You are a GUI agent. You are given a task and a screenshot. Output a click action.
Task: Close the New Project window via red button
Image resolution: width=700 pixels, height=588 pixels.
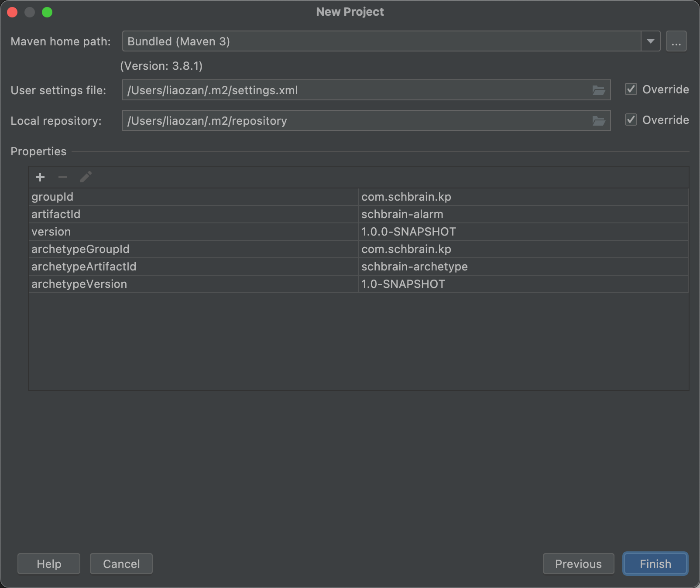click(12, 12)
